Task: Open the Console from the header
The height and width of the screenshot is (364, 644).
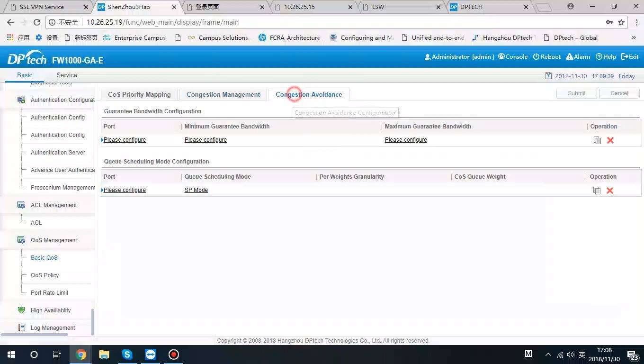Action: pyautogui.click(x=513, y=57)
